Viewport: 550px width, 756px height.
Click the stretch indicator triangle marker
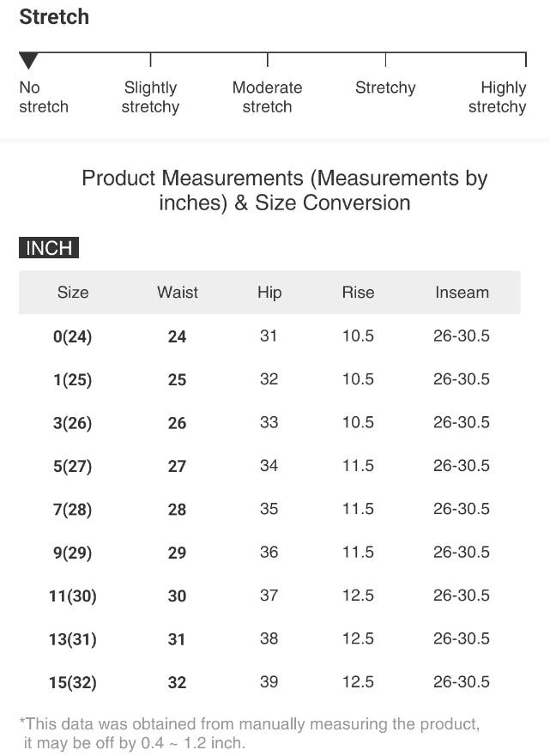pos(29,61)
